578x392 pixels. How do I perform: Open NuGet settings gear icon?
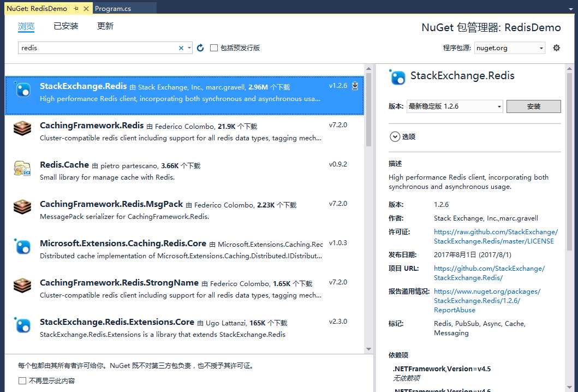556,47
